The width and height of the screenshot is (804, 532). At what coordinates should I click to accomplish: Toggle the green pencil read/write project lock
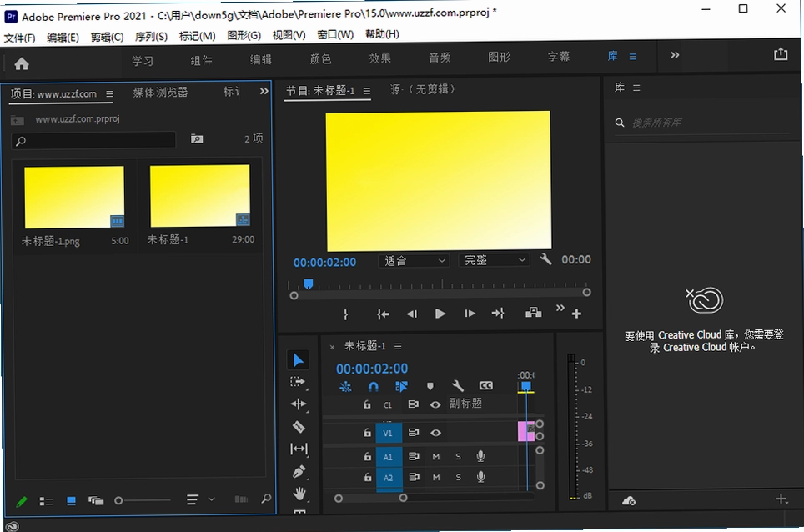tap(22, 502)
